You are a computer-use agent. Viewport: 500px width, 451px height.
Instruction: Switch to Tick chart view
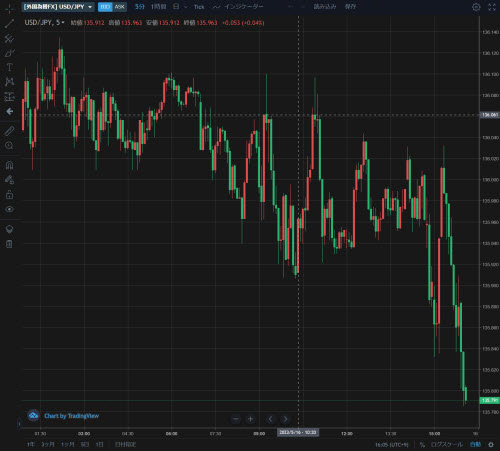click(199, 7)
